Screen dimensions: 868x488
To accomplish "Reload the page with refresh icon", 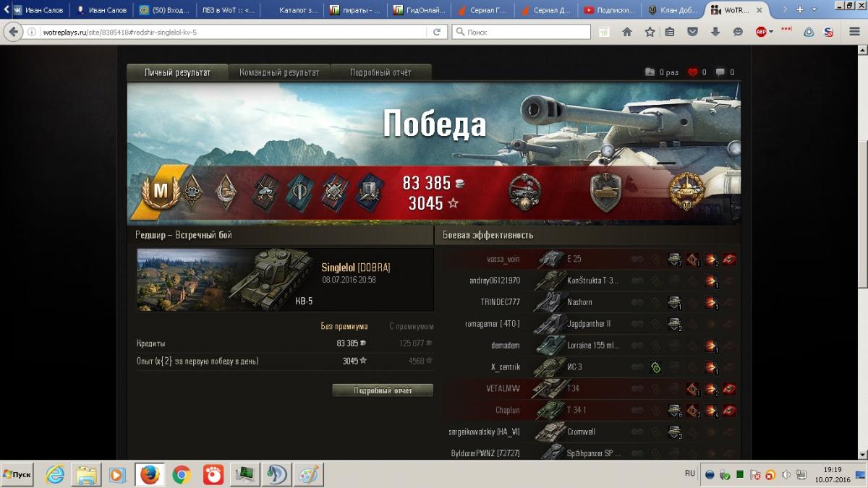I will 437,32.
